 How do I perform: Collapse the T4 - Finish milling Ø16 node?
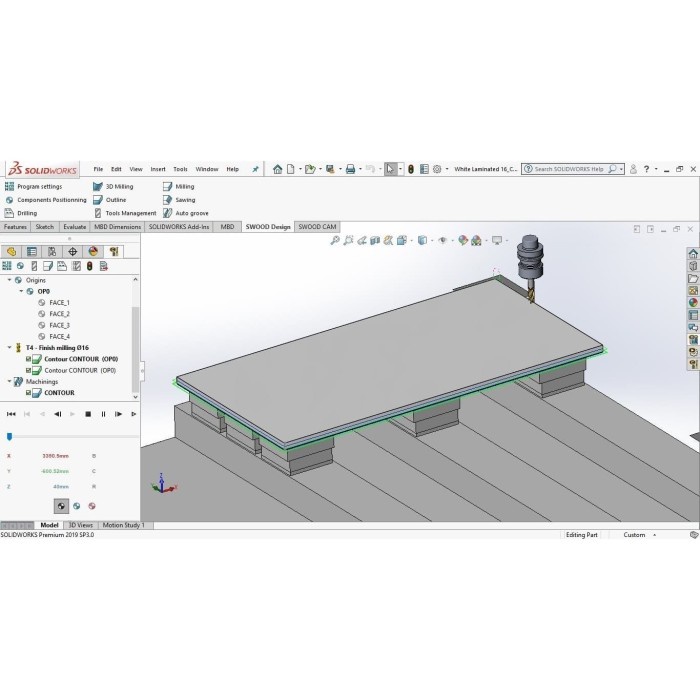(x=10, y=347)
